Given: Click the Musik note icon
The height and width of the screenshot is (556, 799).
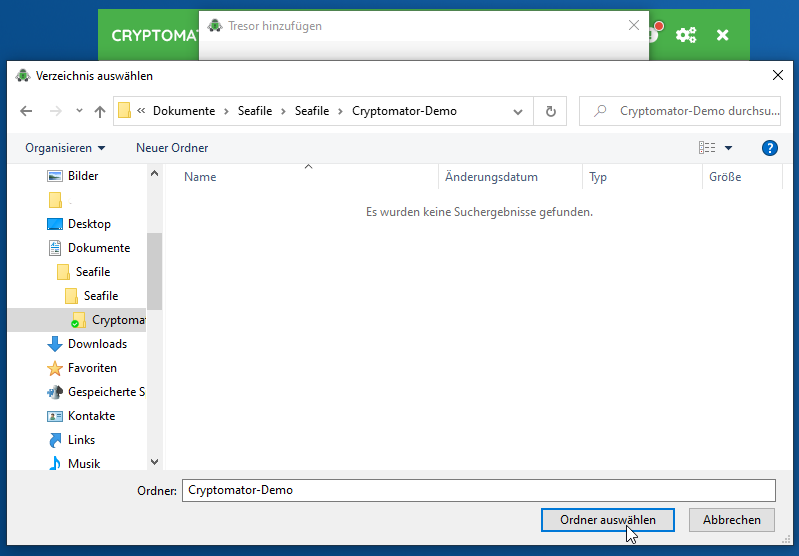Looking at the screenshot, I should pyautogui.click(x=55, y=464).
